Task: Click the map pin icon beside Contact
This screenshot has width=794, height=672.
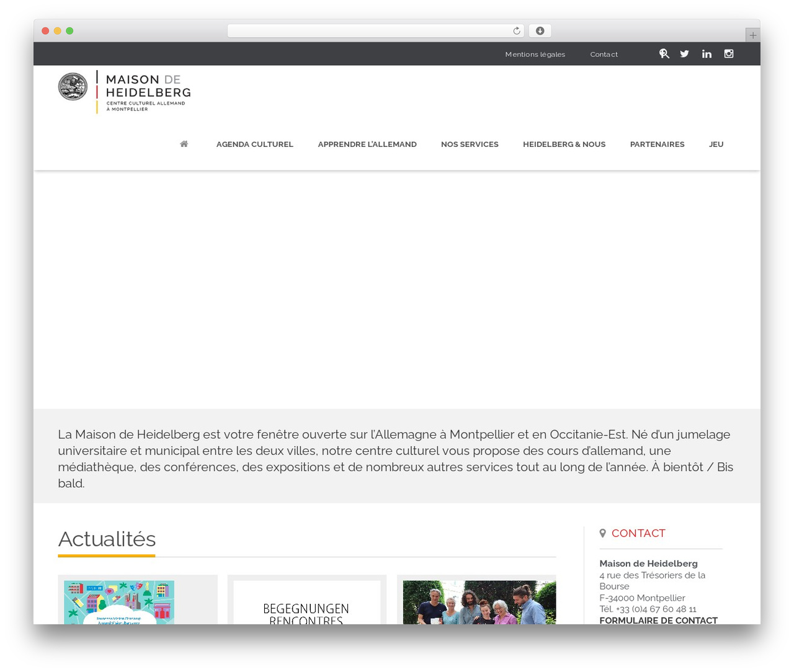Action: (x=602, y=533)
